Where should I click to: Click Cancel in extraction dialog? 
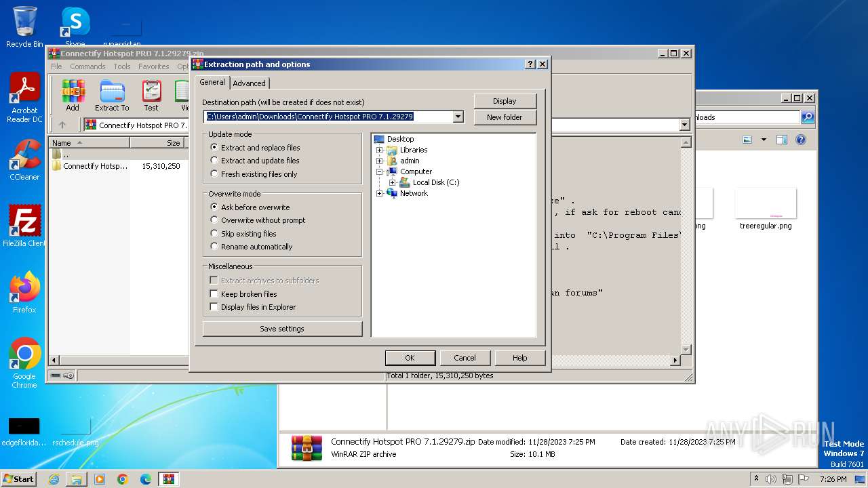coord(465,358)
